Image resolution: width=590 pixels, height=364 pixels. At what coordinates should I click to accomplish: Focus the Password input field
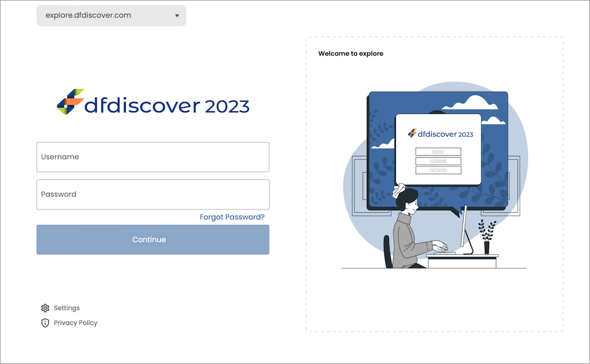tap(153, 194)
